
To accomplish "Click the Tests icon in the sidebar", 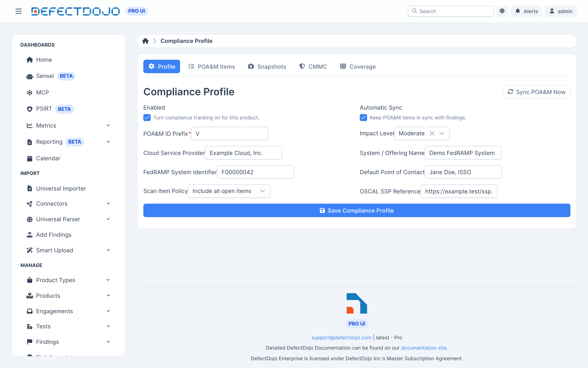I will click(x=30, y=326).
